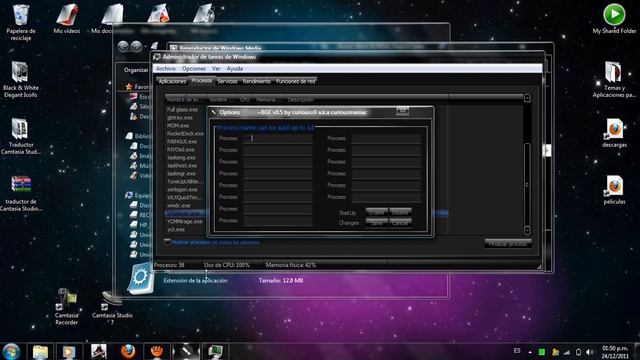
Task: Switch to the Servicios tab
Action: [227, 81]
